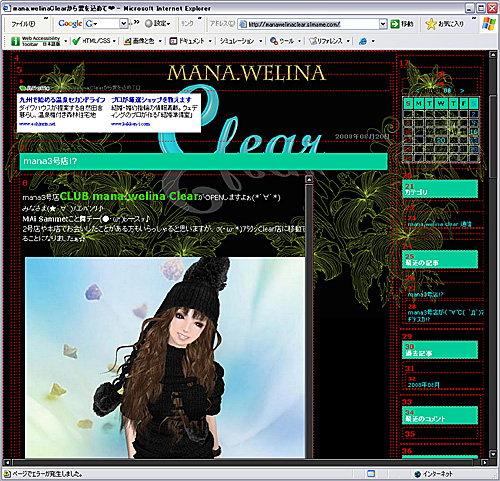
Task: Select day 20 in the calendar
Action: 441,140
